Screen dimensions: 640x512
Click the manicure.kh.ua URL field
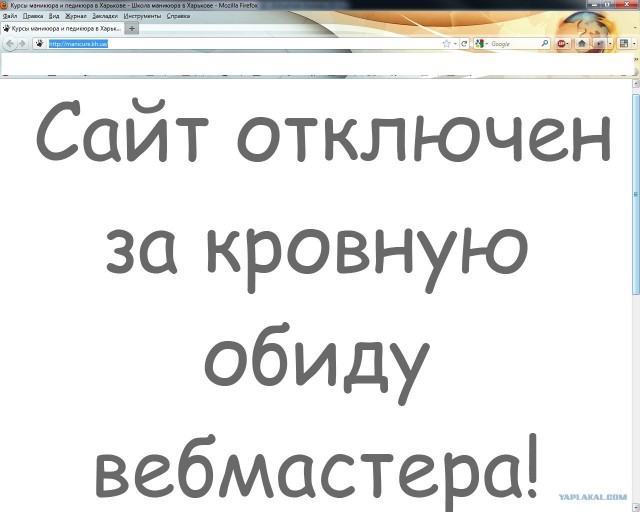click(243, 43)
